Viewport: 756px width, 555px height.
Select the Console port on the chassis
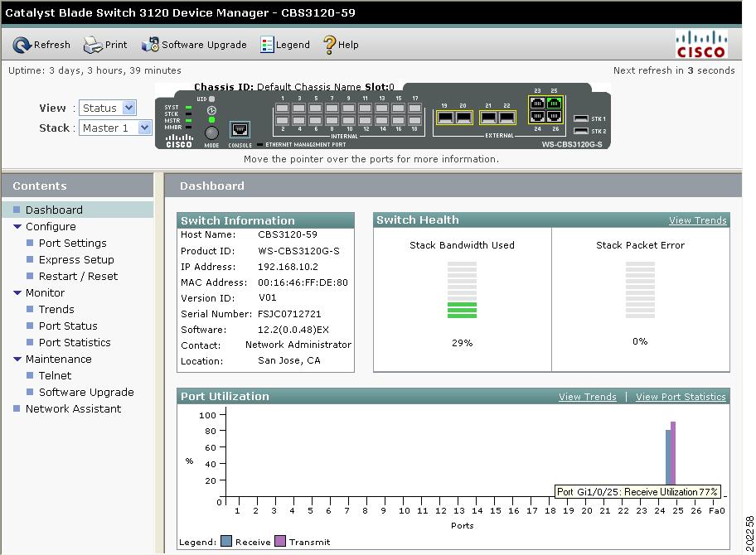(x=240, y=129)
